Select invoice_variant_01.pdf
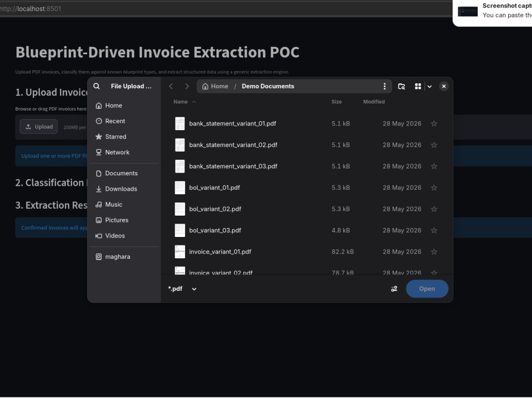The height and width of the screenshot is (398, 532). (x=307, y=252)
